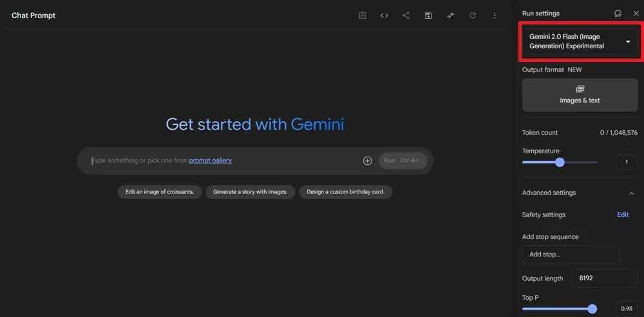This screenshot has width=644, height=317.
Task: Edit the safety settings
Action: click(x=623, y=215)
